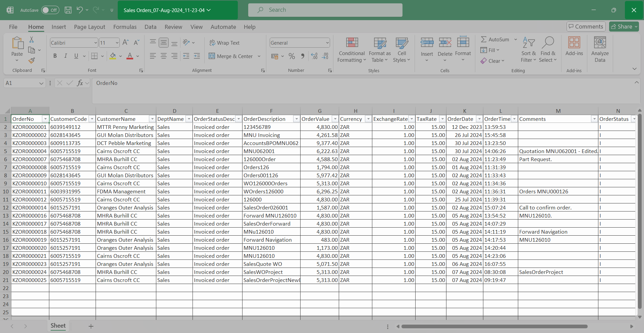Click in the Search box
The width and height of the screenshot is (644, 333).
tap(325, 10)
